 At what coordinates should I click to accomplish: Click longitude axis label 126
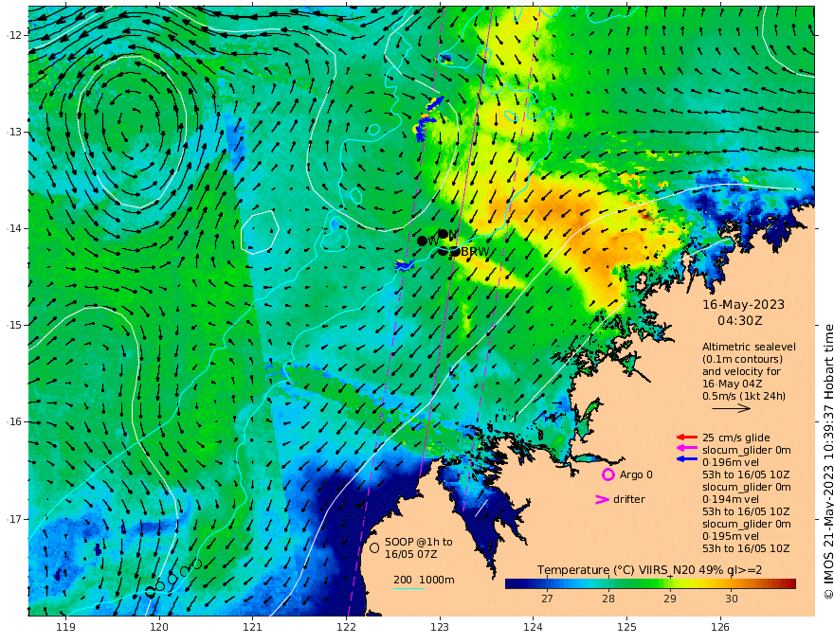tap(720, 627)
